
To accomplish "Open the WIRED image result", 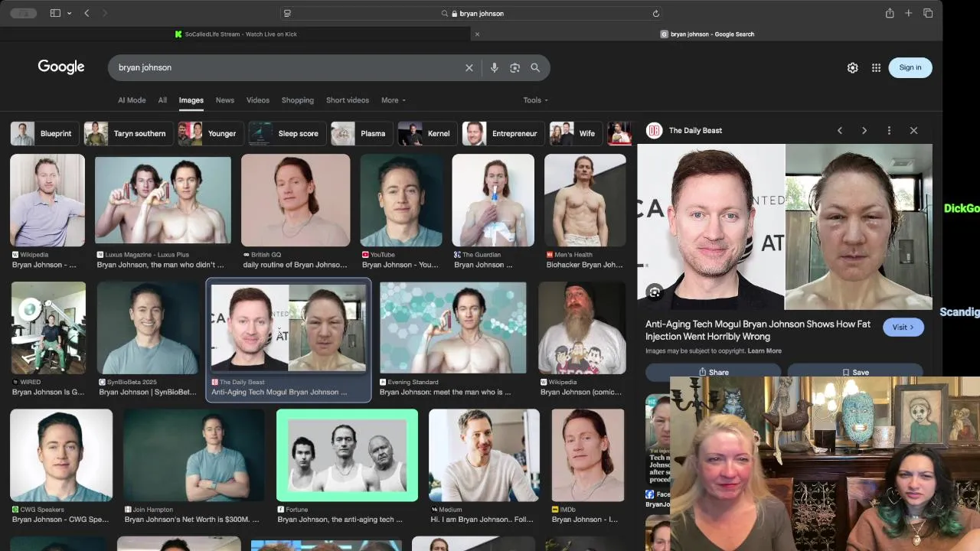I will tap(48, 328).
